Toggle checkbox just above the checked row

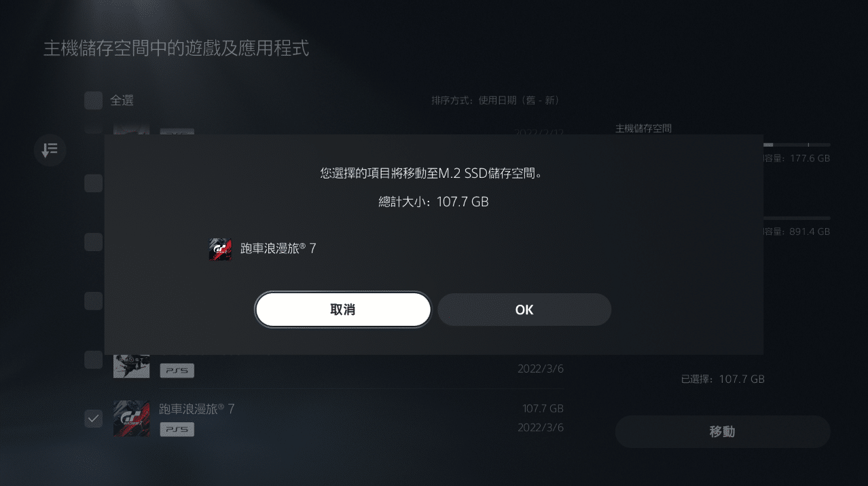pyautogui.click(x=93, y=360)
